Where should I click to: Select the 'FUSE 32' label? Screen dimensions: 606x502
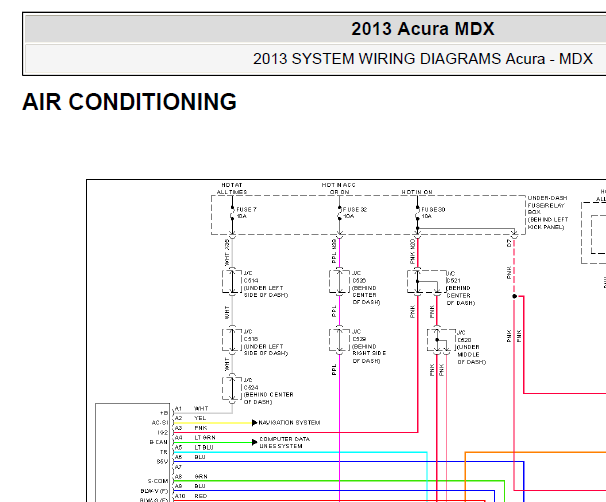point(355,209)
